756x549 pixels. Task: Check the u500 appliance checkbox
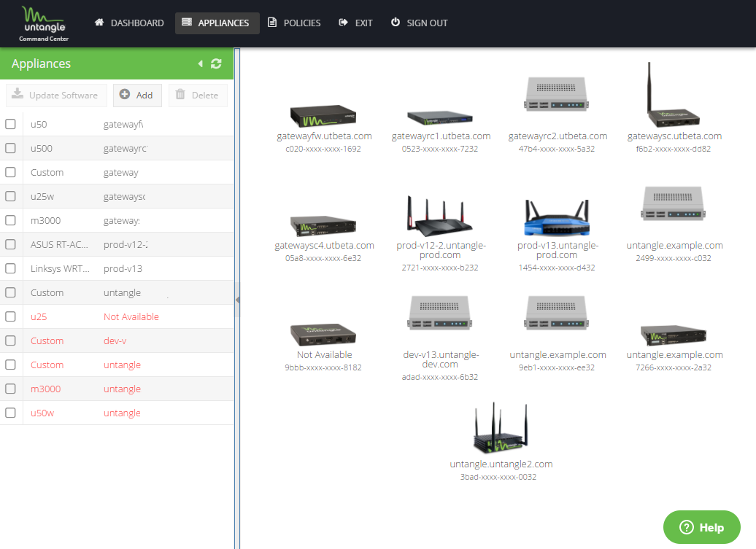11,148
